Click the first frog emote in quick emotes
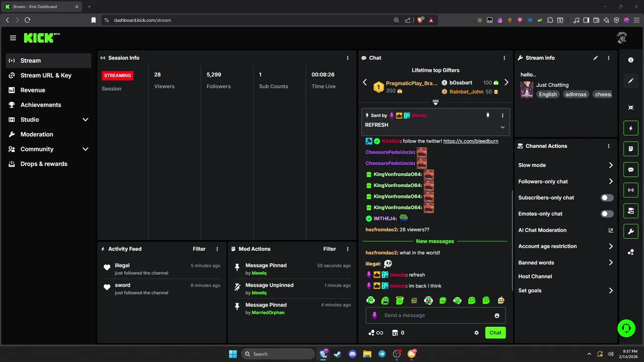644x362 pixels. coord(371,301)
